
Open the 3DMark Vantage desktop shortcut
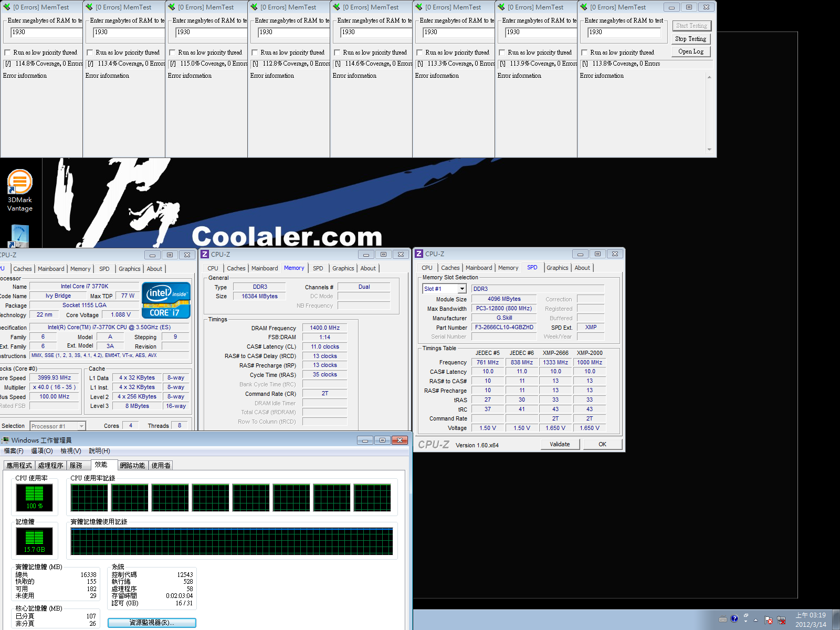20,191
